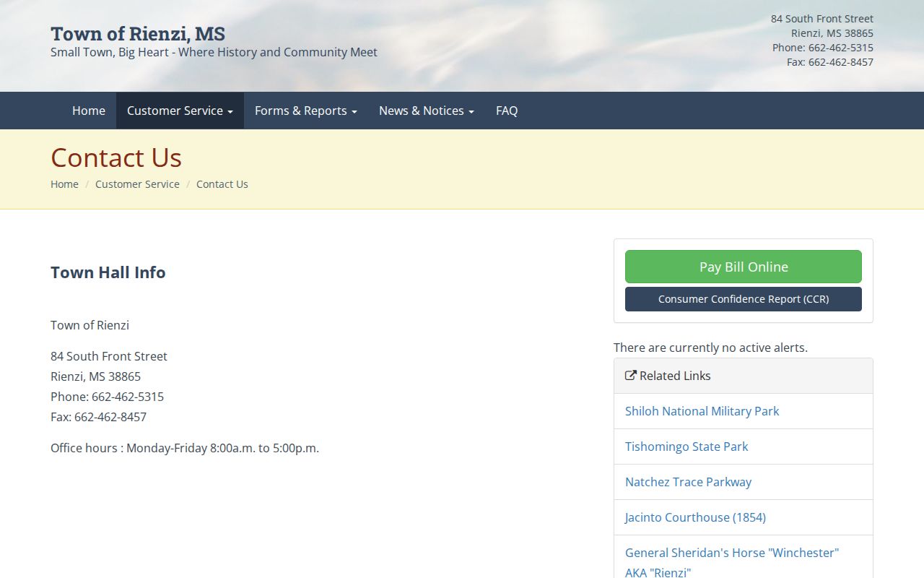Click Customer Service in the breadcrumb
This screenshot has width=924, height=578.
pyautogui.click(x=137, y=184)
